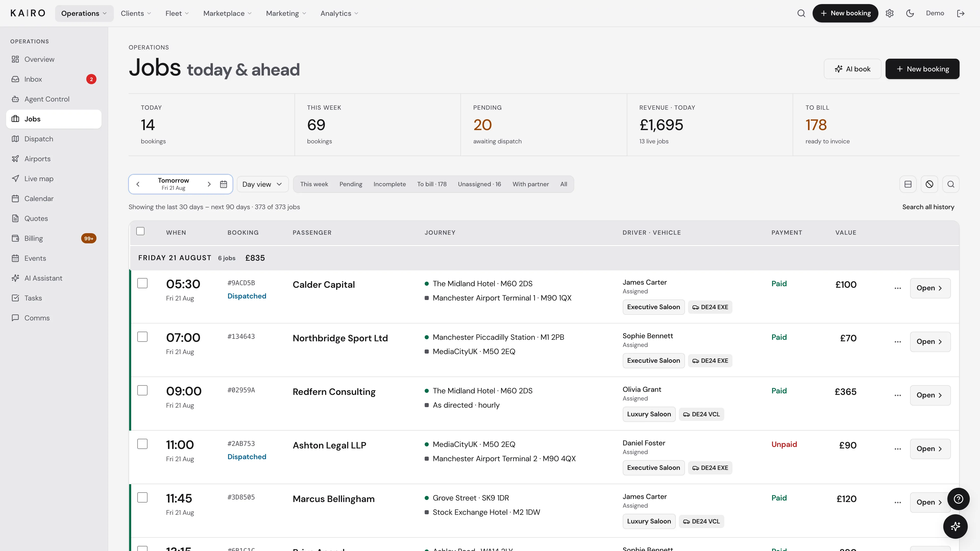Select the 11:00 Ashton Legal job checkbox
Viewport: 980px width, 551px height.
tap(142, 444)
